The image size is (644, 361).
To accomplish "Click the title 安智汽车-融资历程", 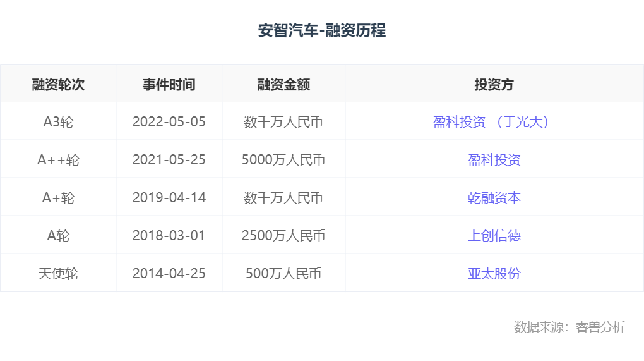I will point(322,30).
